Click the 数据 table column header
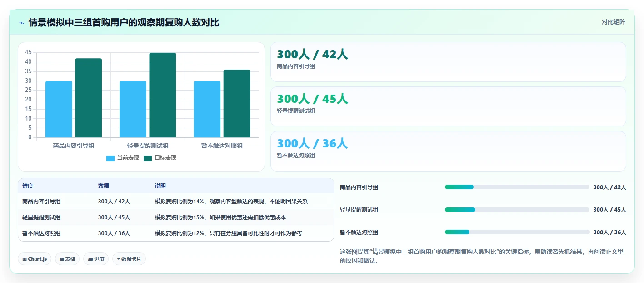 [x=104, y=186]
